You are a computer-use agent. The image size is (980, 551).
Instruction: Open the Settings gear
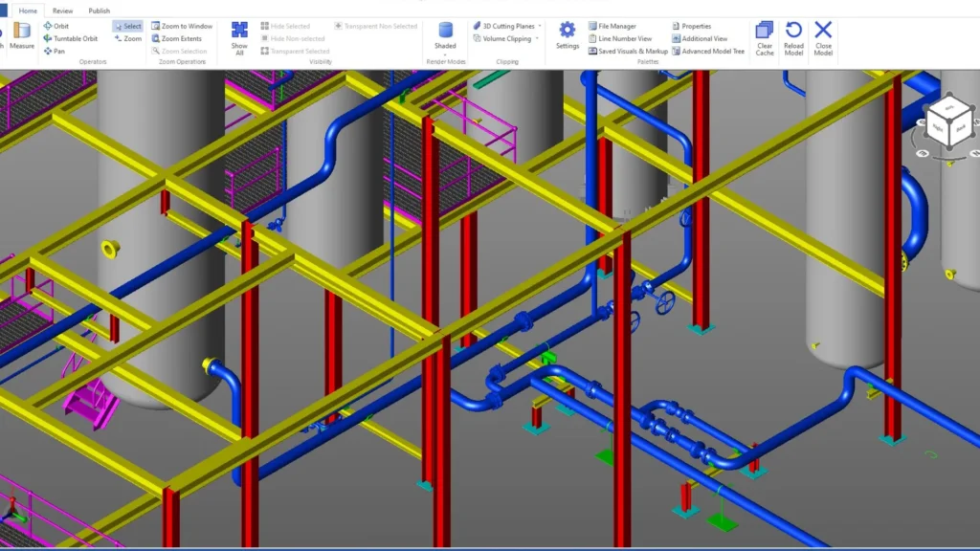pos(568,35)
